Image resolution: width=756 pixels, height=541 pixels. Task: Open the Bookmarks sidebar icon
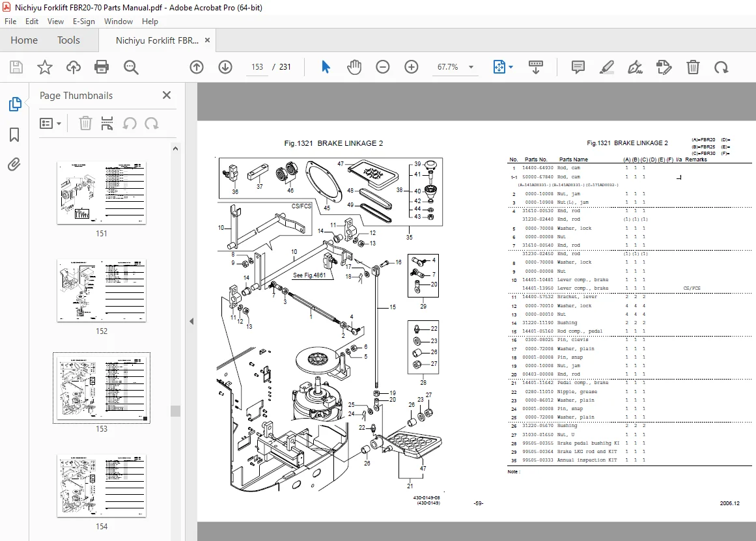[14, 135]
